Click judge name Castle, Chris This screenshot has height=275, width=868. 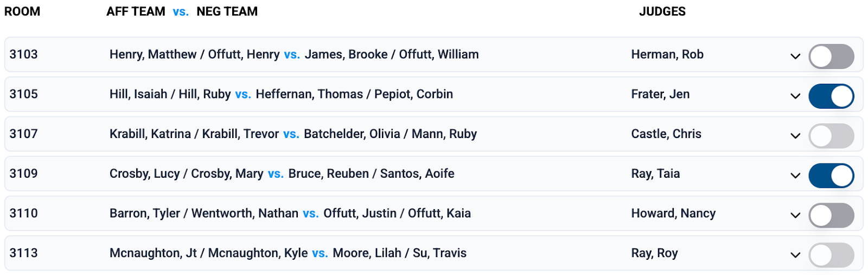(666, 134)
